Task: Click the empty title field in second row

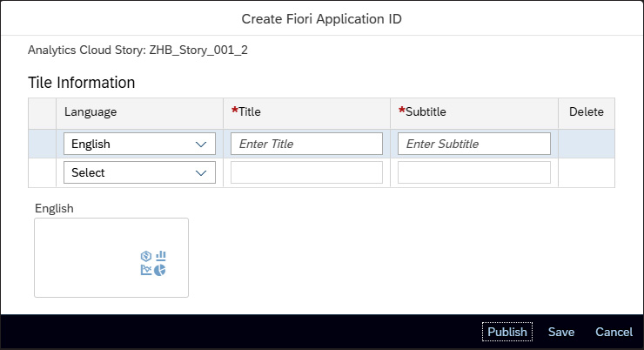Action: 306,172
